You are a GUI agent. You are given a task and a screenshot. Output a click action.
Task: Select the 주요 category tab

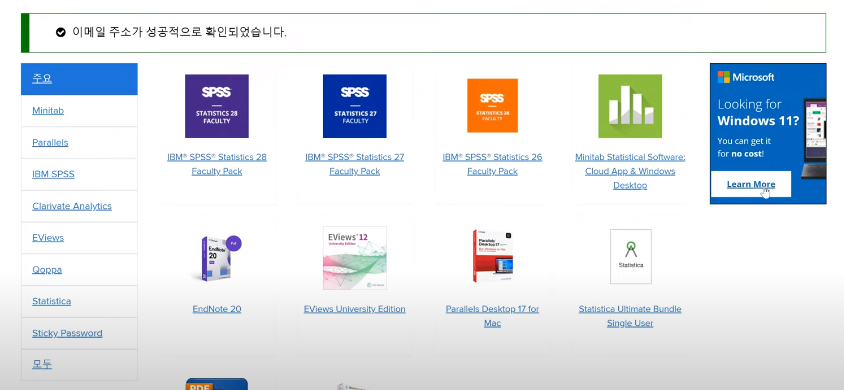click(x=79, y=79)
